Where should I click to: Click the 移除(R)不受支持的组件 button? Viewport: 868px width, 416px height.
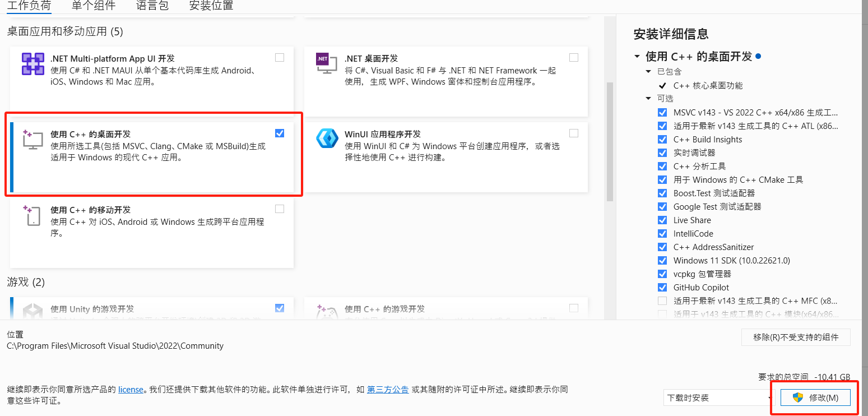coord(796,337)
